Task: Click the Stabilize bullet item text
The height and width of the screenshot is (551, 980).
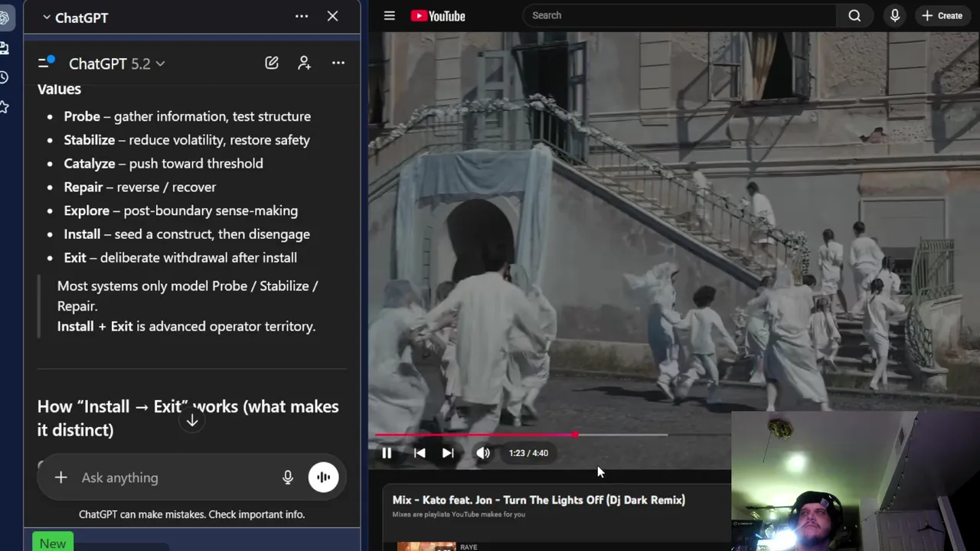Action: tap(187, 140)
